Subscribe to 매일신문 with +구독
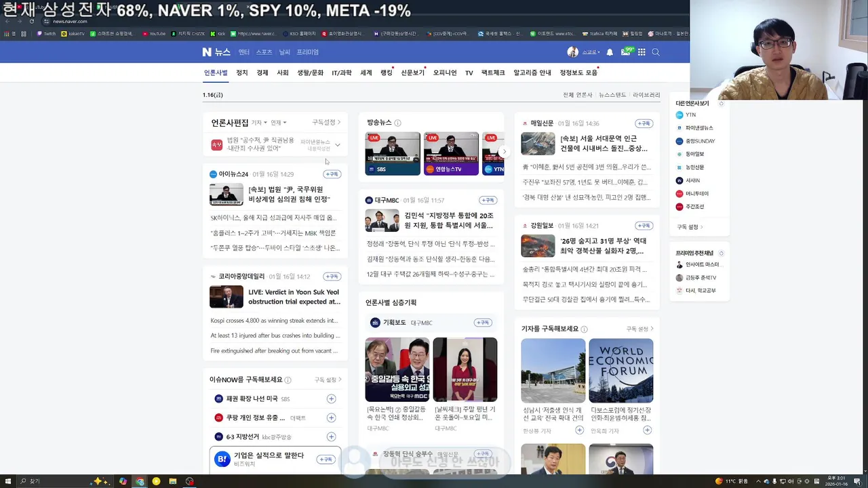This screenshot has height=488, width=868. [x=644, y=123]
